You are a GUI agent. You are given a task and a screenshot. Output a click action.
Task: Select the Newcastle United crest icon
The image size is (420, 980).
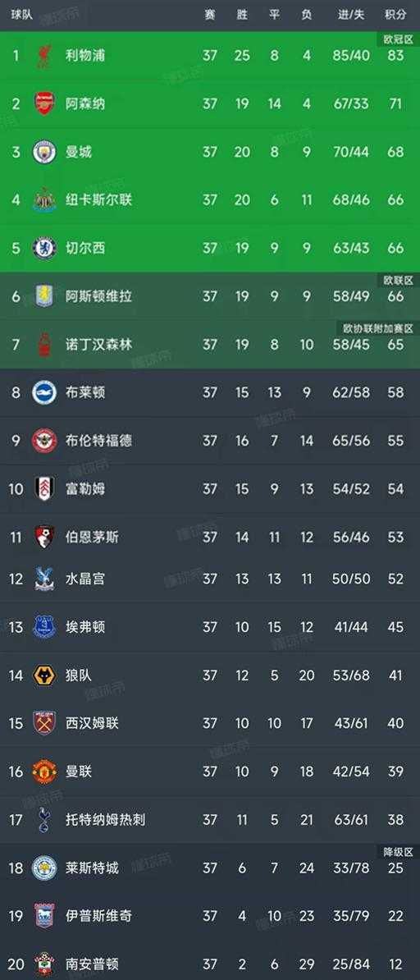click(44, 200)
